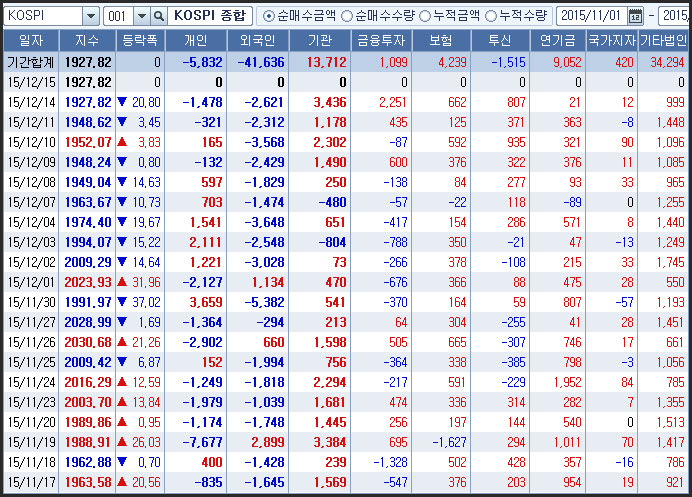The width and height of the screenshot is (692, 497).
Task: Click the 외국인 column header
Action: (x=258, y=41)
